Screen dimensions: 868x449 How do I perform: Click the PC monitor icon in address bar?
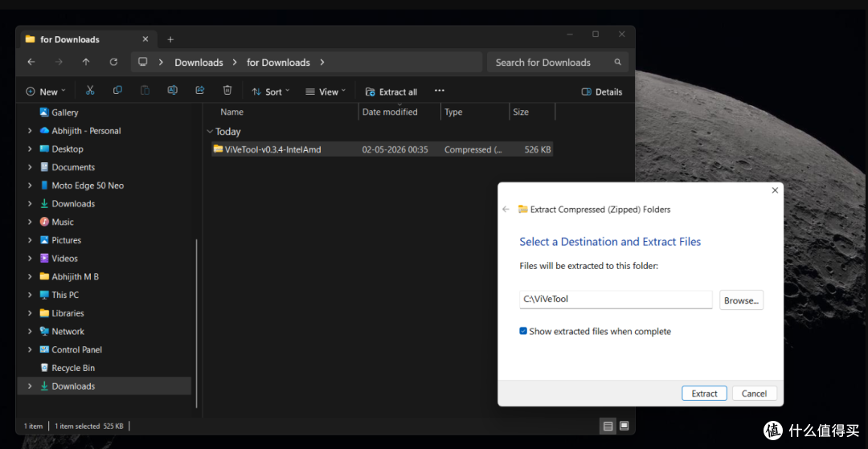point(143,62)
